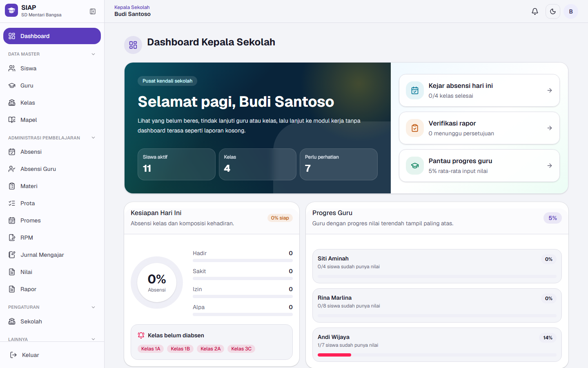588x368 pixels.
Task: Click arrow on Verifikasi rapor card
Action: [550, 128]
